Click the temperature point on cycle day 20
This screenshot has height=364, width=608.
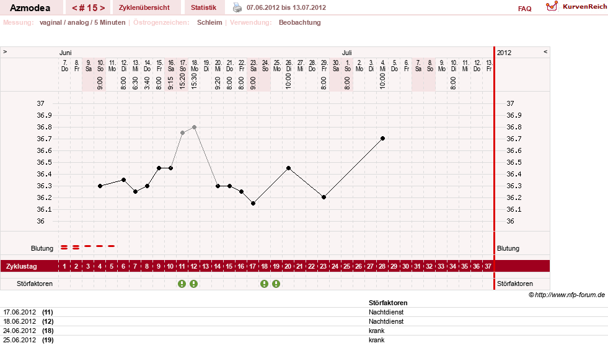pyautogui.click(x=288, y=168)
